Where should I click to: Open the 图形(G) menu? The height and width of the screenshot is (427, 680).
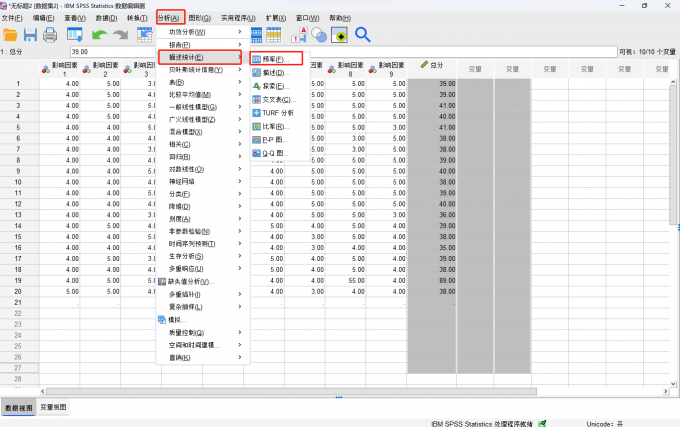coord(199,18)
